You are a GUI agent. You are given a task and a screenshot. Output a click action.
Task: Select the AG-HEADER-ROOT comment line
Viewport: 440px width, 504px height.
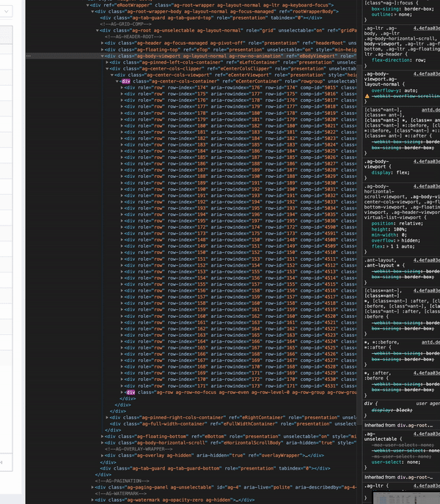pyautogui.click(x=133, y=37)
